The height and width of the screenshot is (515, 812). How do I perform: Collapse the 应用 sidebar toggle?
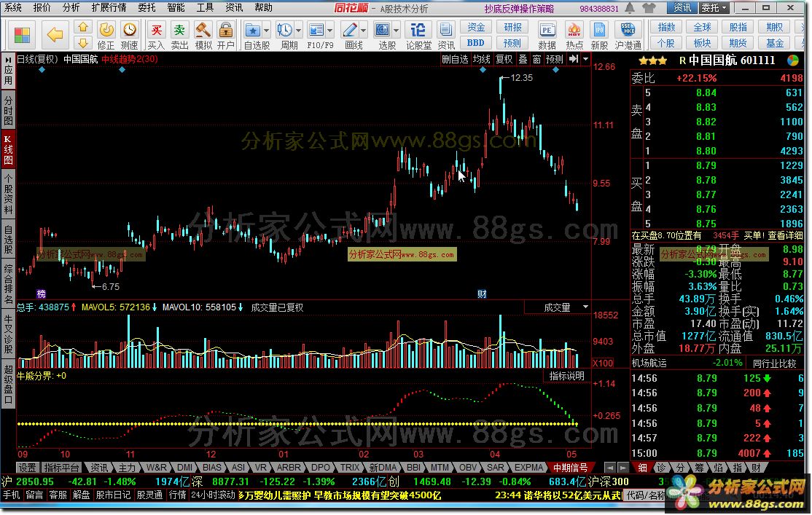8,71
